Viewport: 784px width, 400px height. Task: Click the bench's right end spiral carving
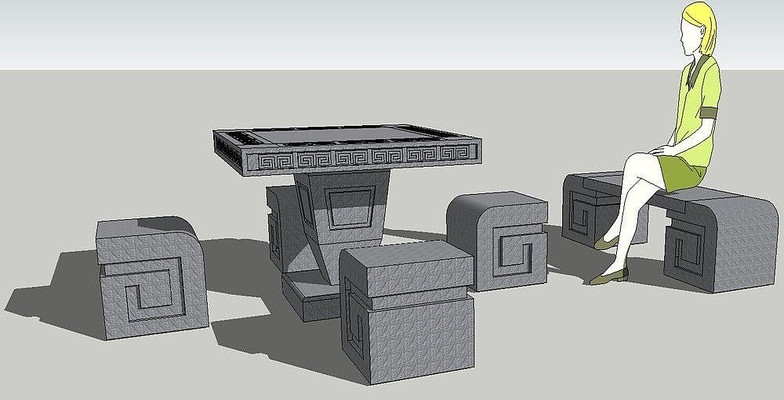click(690, 250)
